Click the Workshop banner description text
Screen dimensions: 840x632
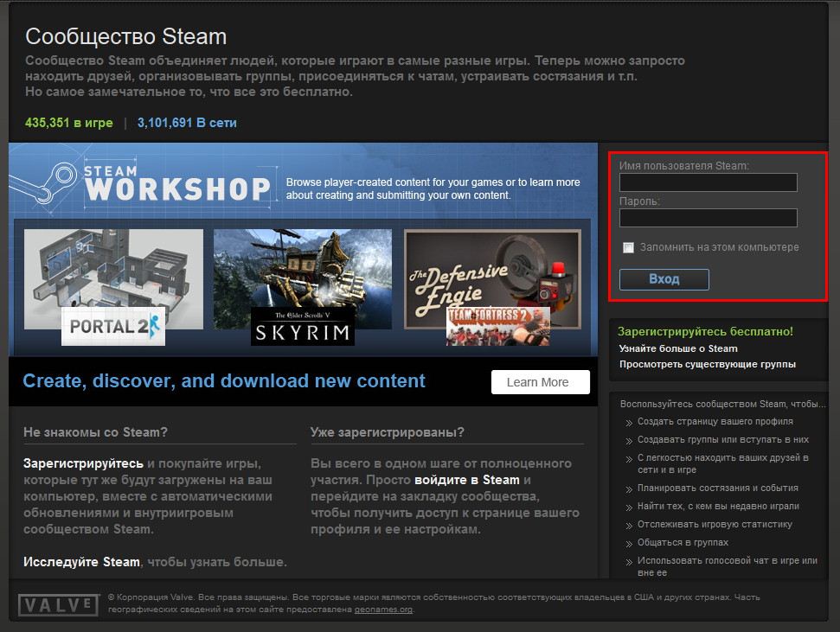433,188
